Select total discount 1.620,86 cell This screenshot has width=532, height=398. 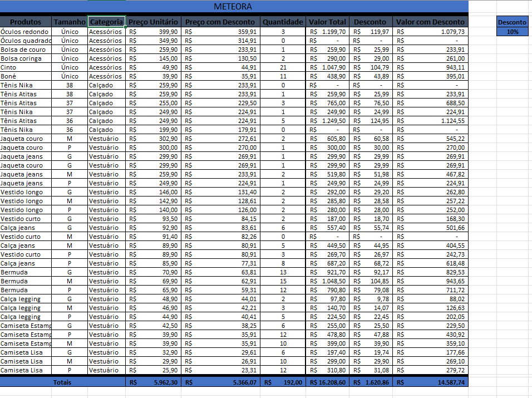tap(371, 382)
